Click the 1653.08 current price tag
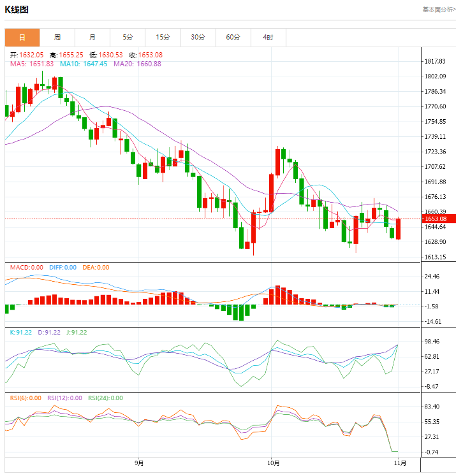Image resolution: width=456 pixels, height=476 pixels. click(436, 219)
